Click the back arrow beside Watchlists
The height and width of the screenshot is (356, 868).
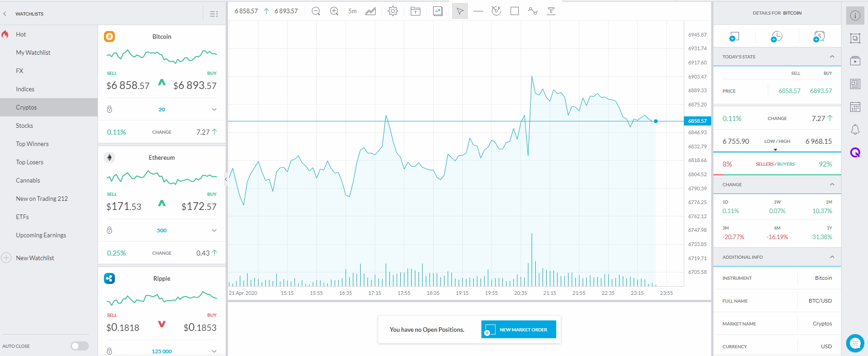pos(5,14)
